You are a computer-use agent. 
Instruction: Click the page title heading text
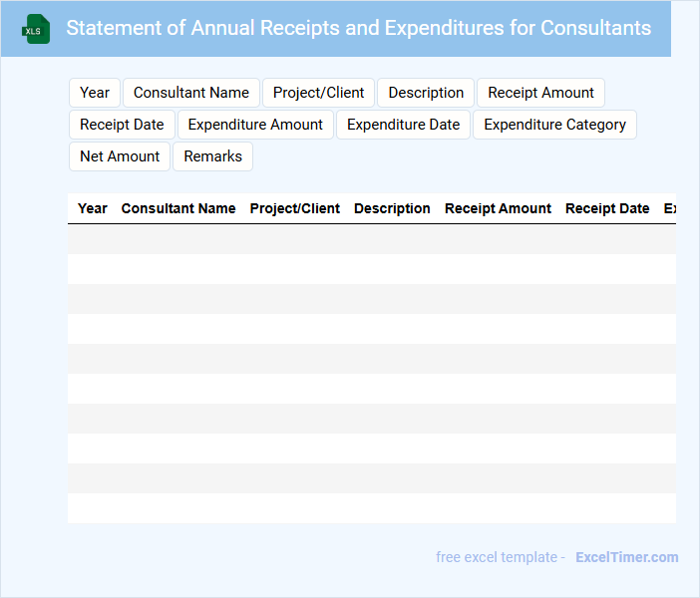[359, 28]
